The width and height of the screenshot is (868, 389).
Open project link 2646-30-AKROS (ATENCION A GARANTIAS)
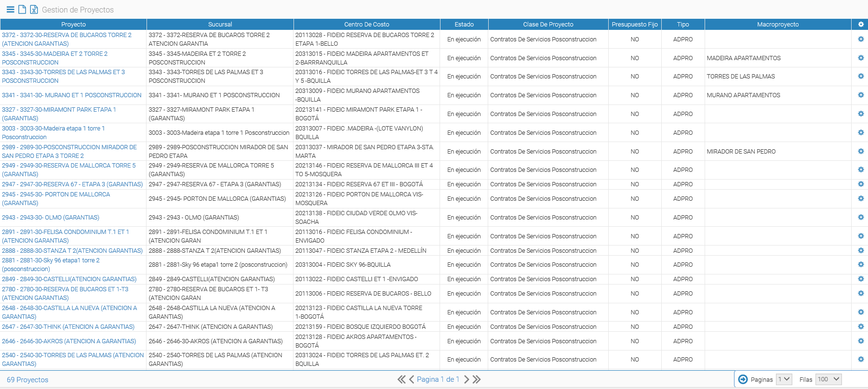tap(69, 341)
